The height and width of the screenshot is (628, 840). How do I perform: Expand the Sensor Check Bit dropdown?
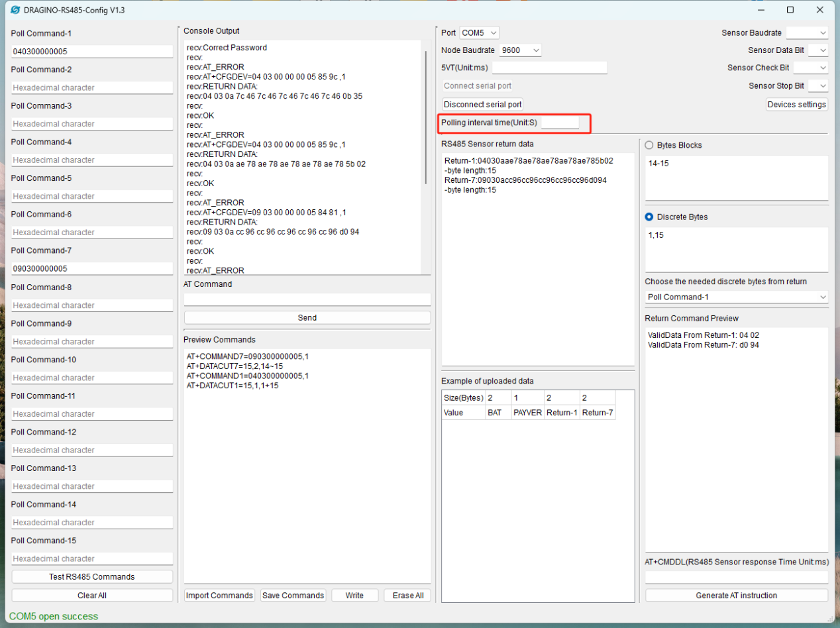click(811, 68)
